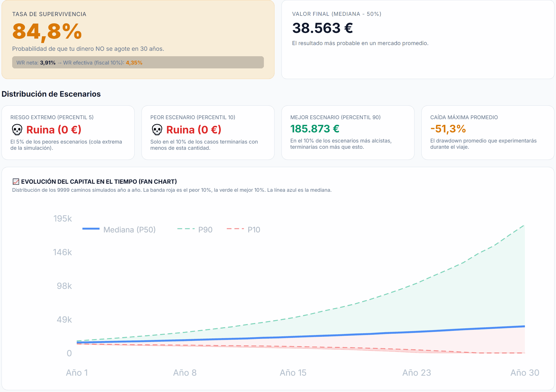This screenshot has height=392, width=556.
Task: Click the survival probability description sentence
Action: coord(88,49)
